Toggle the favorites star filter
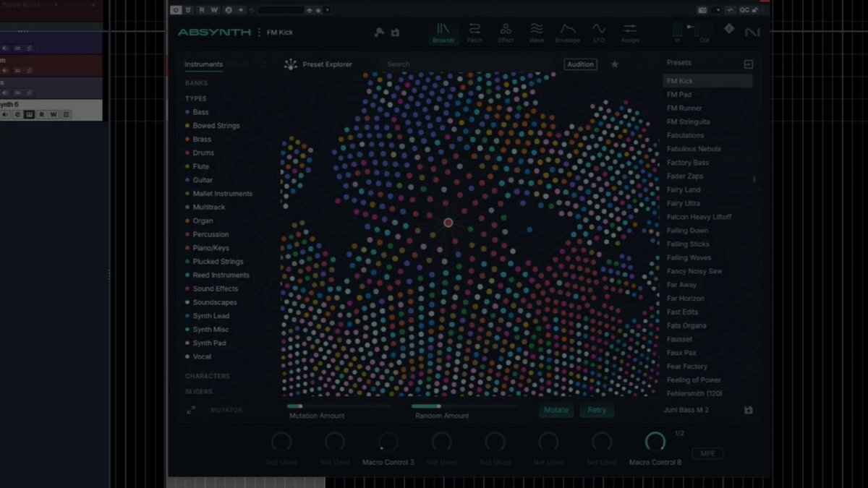Image resolution: width=868 pixels, height=488 pixels. 615,64
